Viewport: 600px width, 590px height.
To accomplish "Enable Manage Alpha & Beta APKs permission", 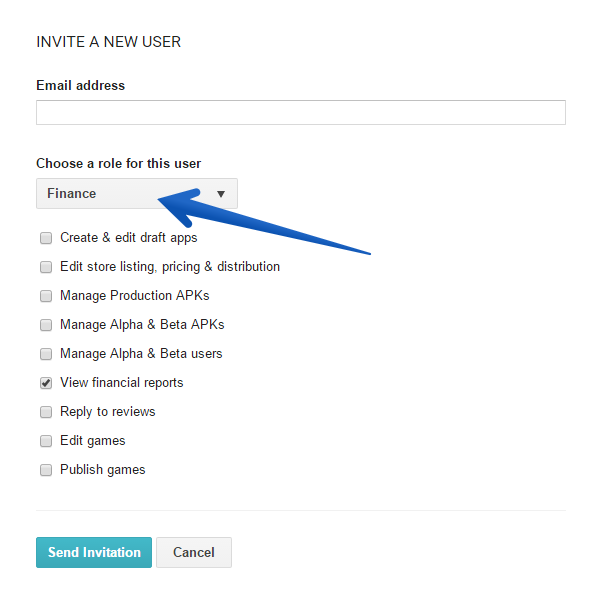I will click(46, 325).
